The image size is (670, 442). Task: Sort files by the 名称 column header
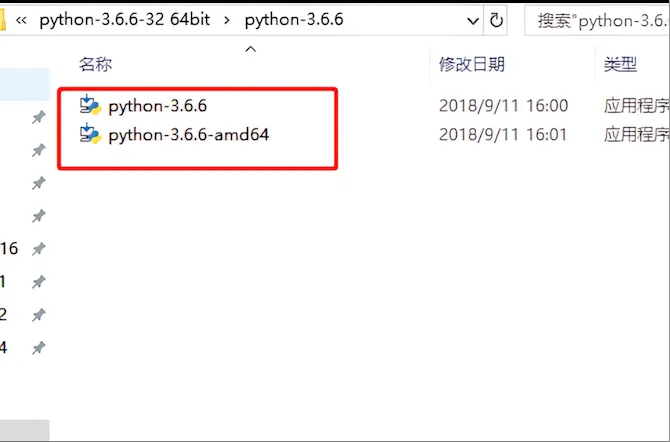(x=96, y=65)
